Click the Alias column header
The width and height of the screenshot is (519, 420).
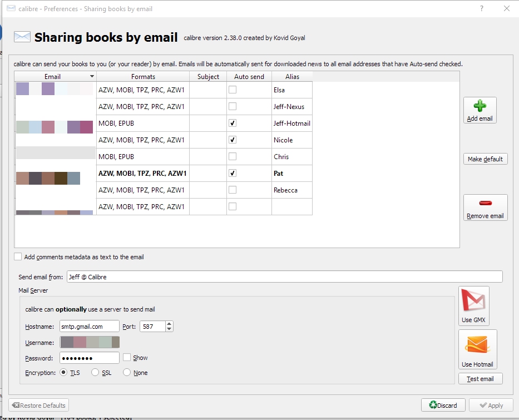pos(292,76)
